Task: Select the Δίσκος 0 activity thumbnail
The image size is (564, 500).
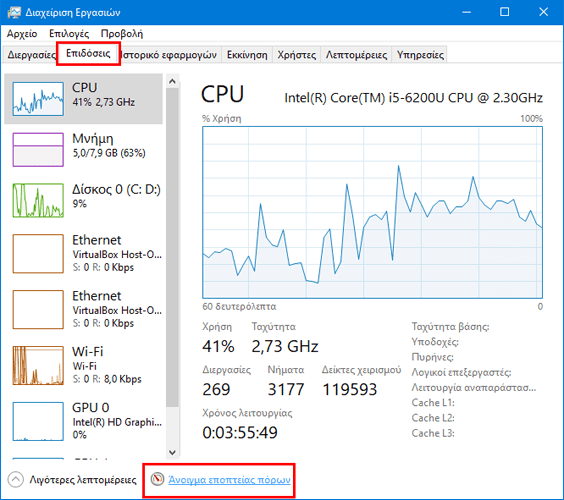Action: pos(38,200)
